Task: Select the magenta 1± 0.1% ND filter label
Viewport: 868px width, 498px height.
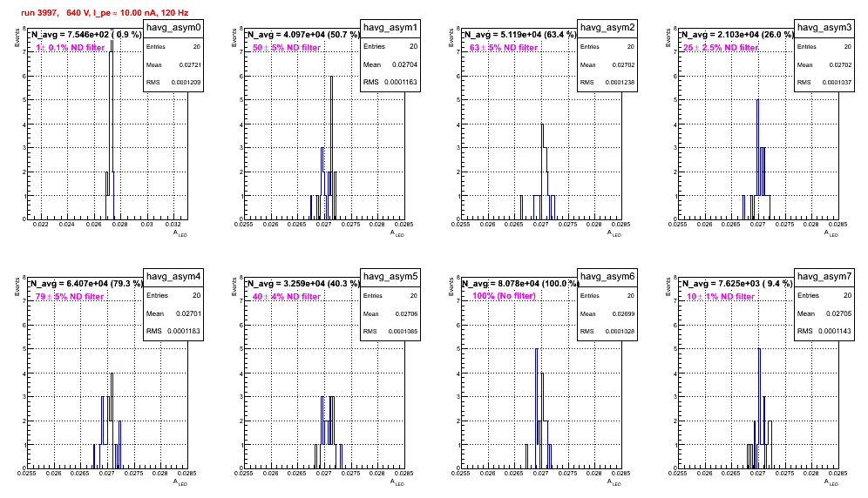Action: tap(71, 48)
